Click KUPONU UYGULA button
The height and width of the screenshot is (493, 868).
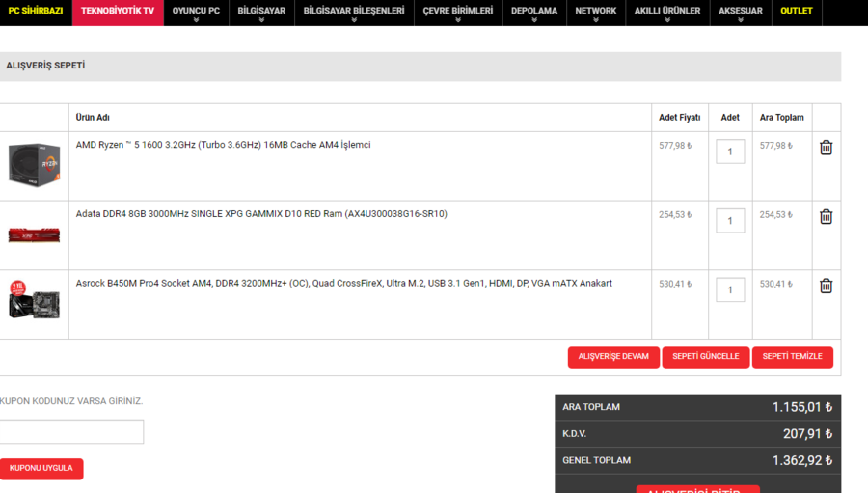[41, 469]
